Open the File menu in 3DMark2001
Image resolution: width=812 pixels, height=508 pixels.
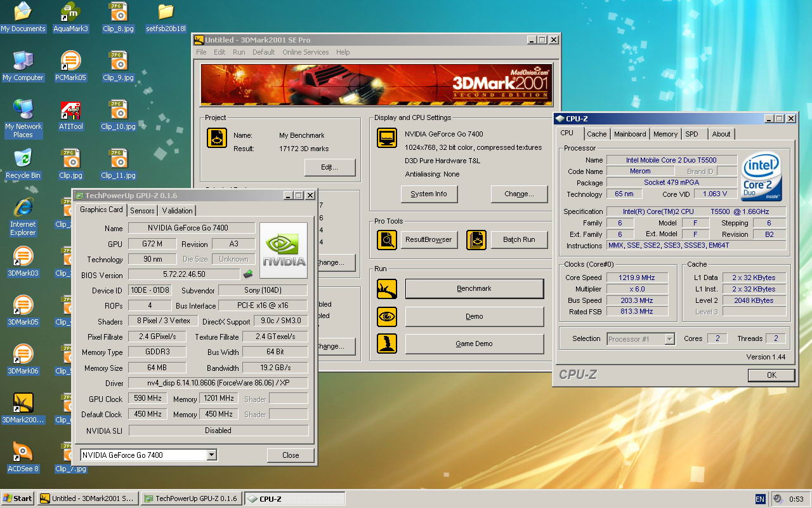[x=201, y=52]
